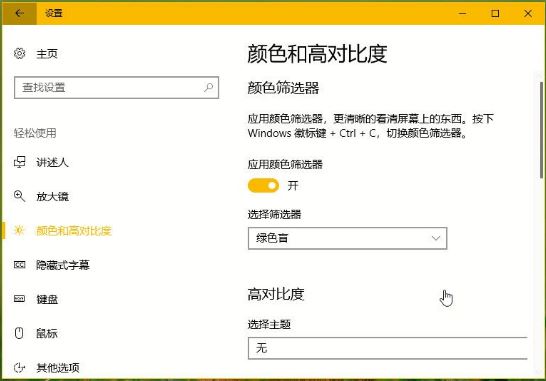Click the vertical scrollbar thumb on the right
The image size is (546, 381).
[541, 131]
